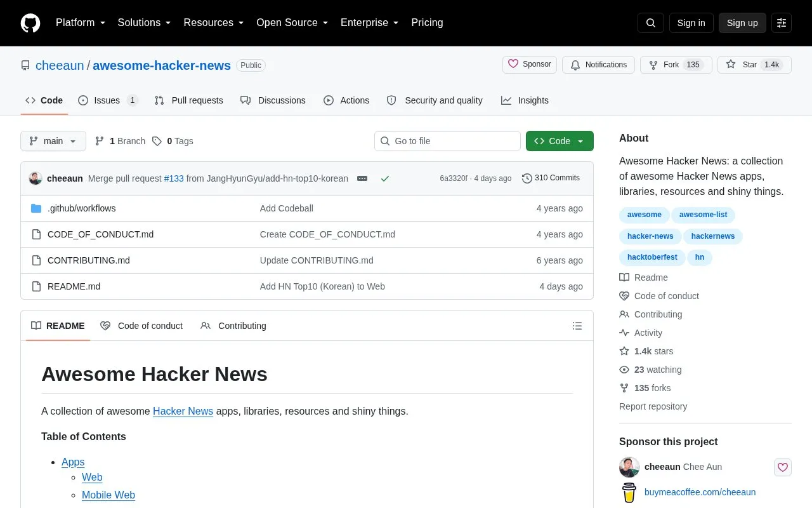Click the Go to file search field

447,141
